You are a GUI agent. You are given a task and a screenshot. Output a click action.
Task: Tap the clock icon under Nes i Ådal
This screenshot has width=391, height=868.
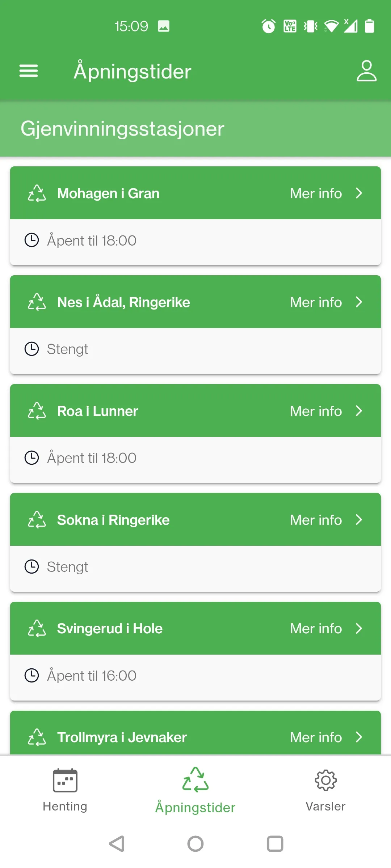[31, 349]
